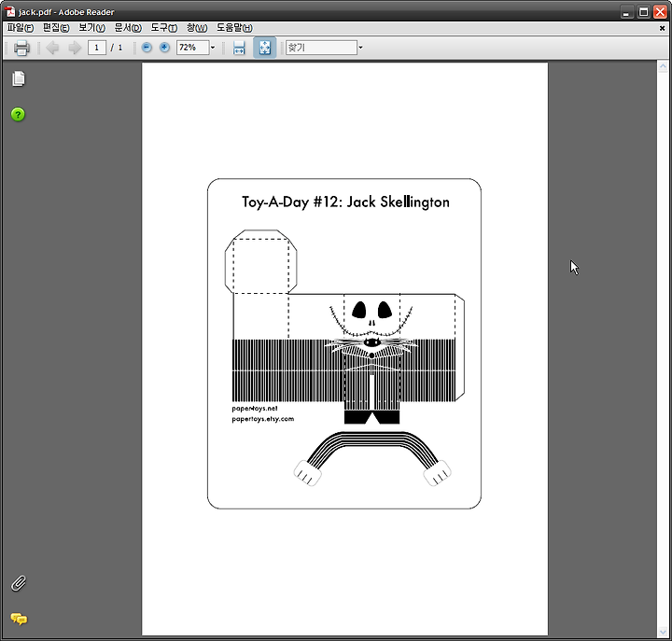
Task: Expand the zoom percentage dropdown arrow
Action: pos(213,48)
